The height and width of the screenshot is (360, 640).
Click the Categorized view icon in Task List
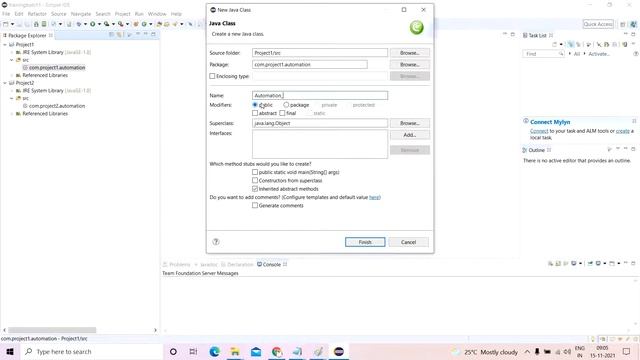pyautogui.click(x=571, y=44)
